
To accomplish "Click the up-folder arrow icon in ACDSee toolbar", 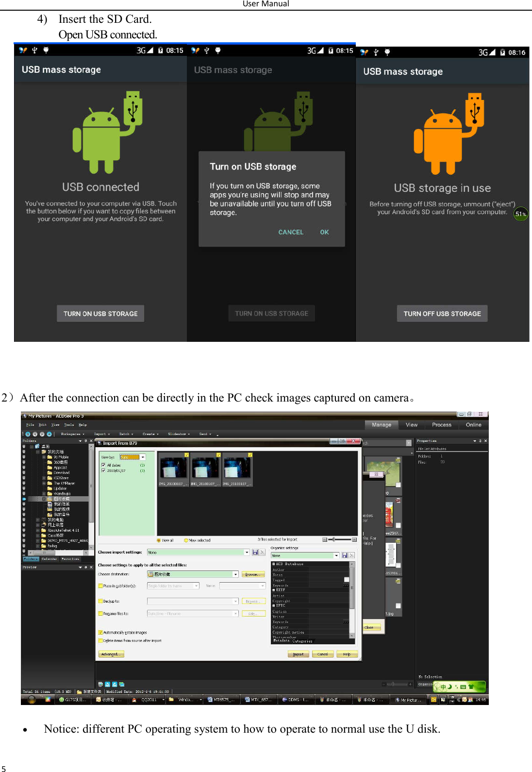I will (x=49, y=434).
